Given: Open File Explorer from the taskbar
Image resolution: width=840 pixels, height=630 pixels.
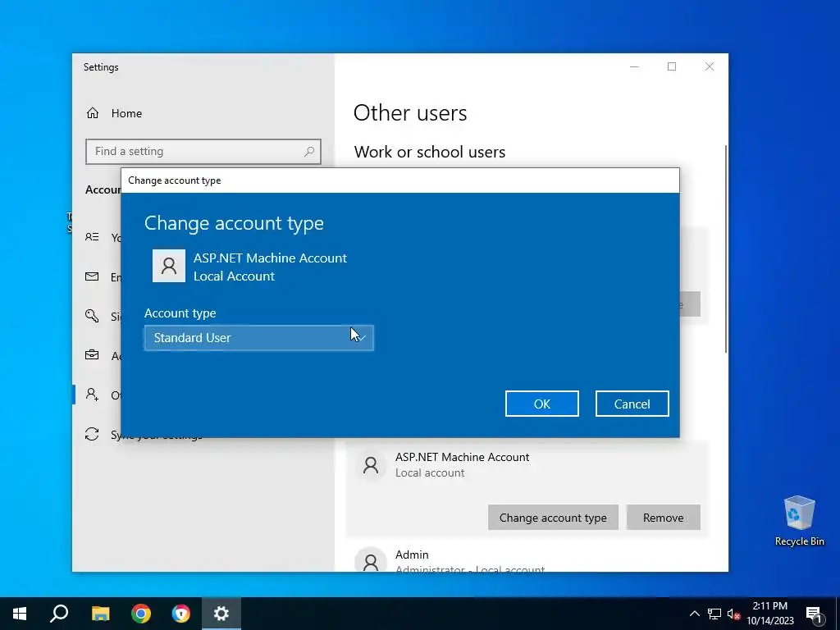Looking at the screenshot, I should pos(100,614).
